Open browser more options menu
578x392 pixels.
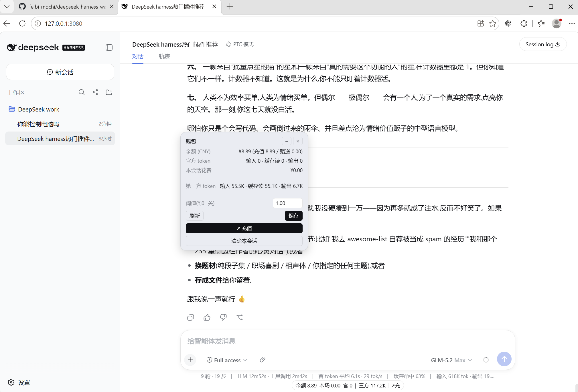pos(572,23)
